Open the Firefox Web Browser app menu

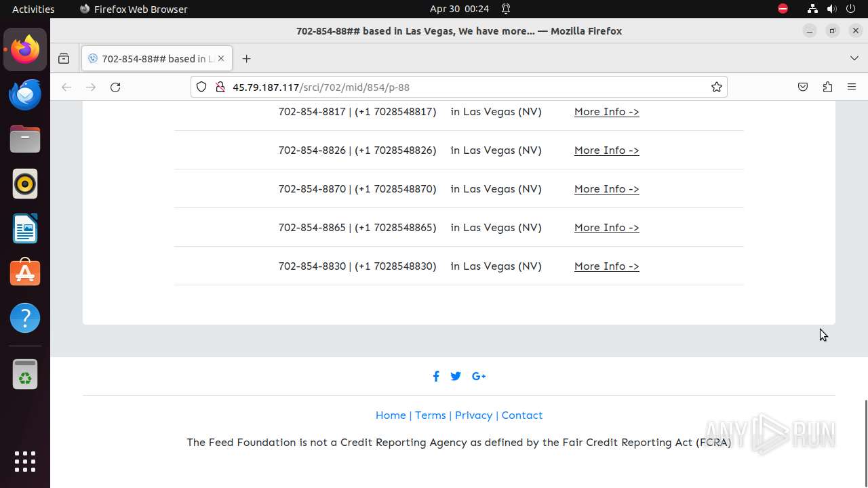pyautogui.click(x=134, y=9)
